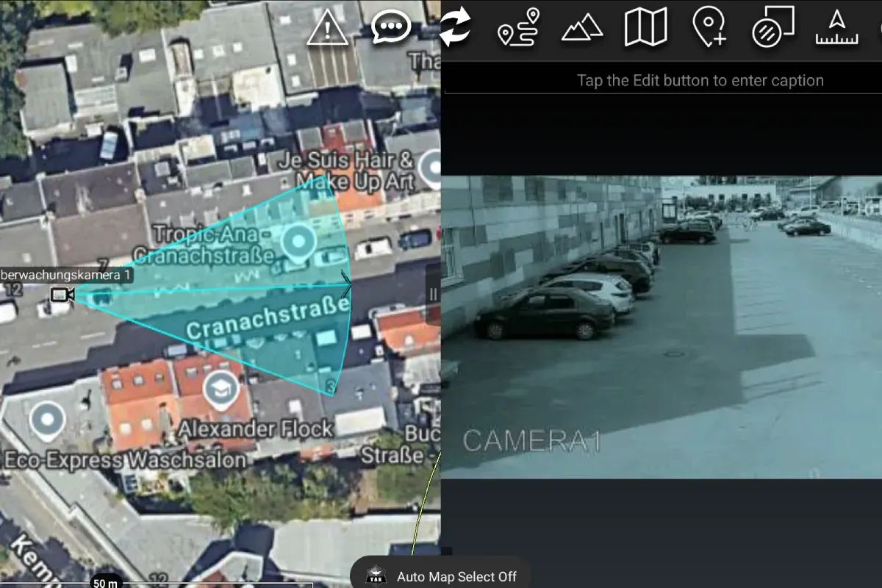The image size is (882, 588).
Task: Open the chat messages bubble icon
Action: 391,28
